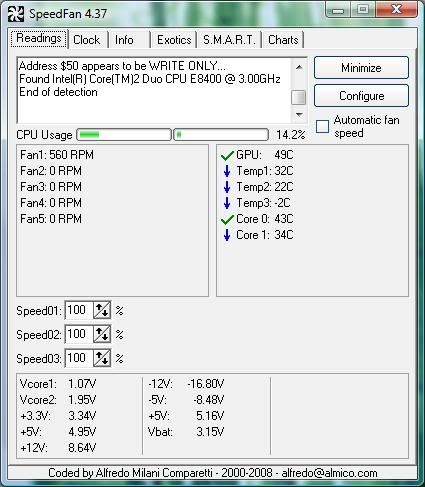
Task: Click into the Speed03 percentage field
Action: [x=79, y=358]
